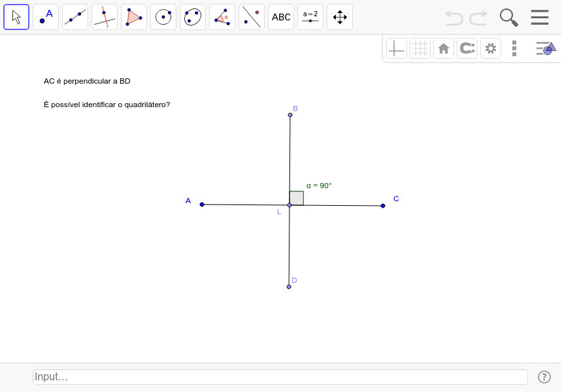562x392 pixels.
Task: Select the Line through two points tool
Action: 75,17
